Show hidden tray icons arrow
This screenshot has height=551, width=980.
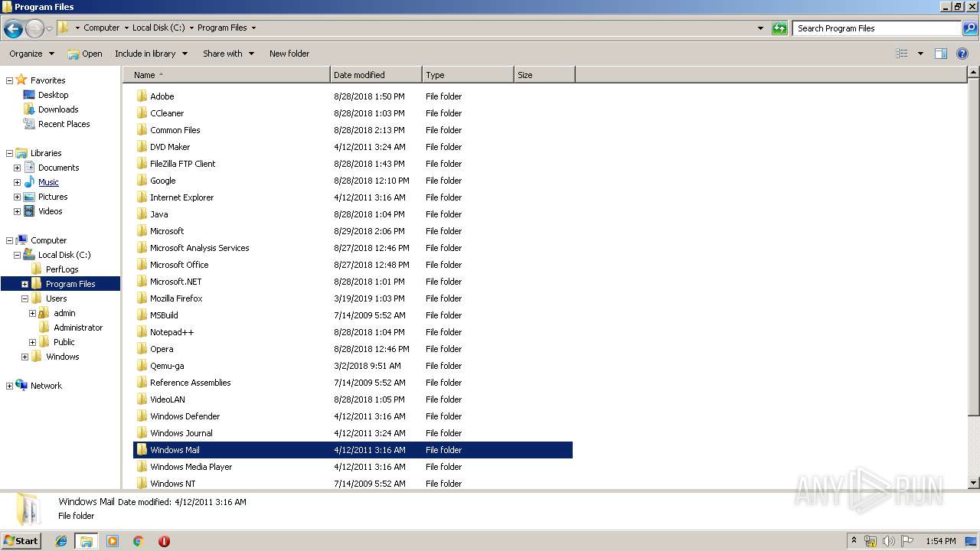click(854, 541)
